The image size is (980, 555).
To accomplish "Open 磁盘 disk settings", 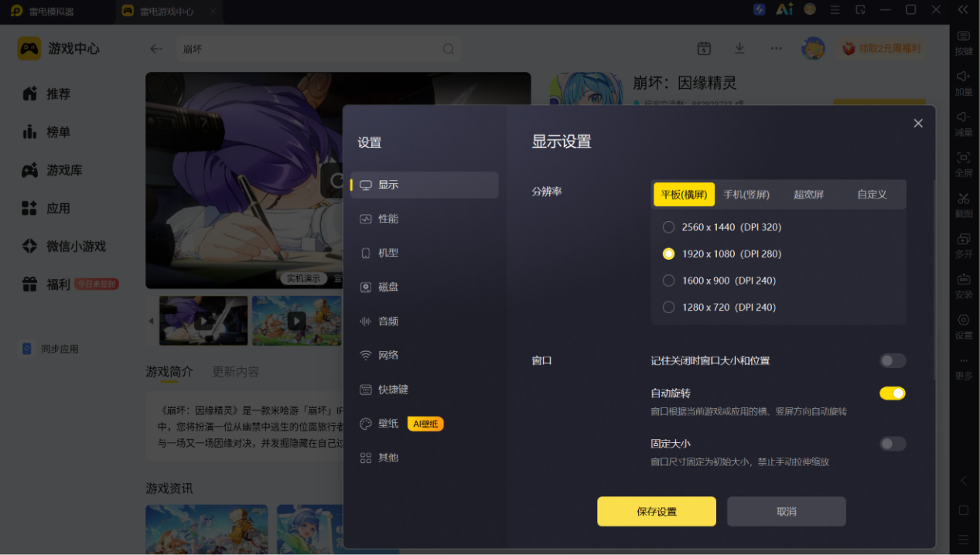I will [x=425, y=287].
